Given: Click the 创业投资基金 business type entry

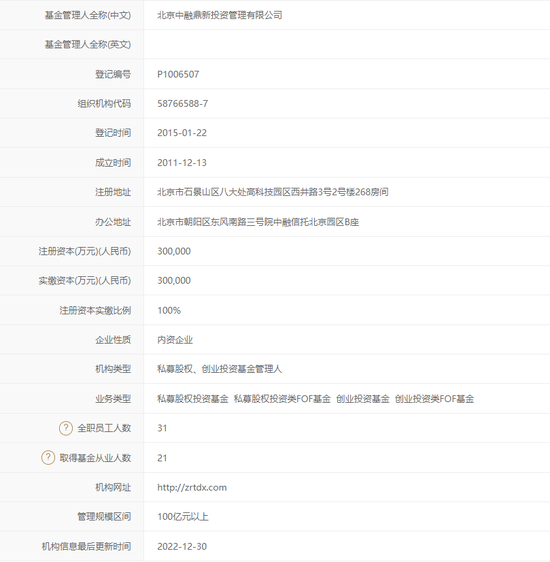Looking at the screenshot, I should tap(363, 399).
